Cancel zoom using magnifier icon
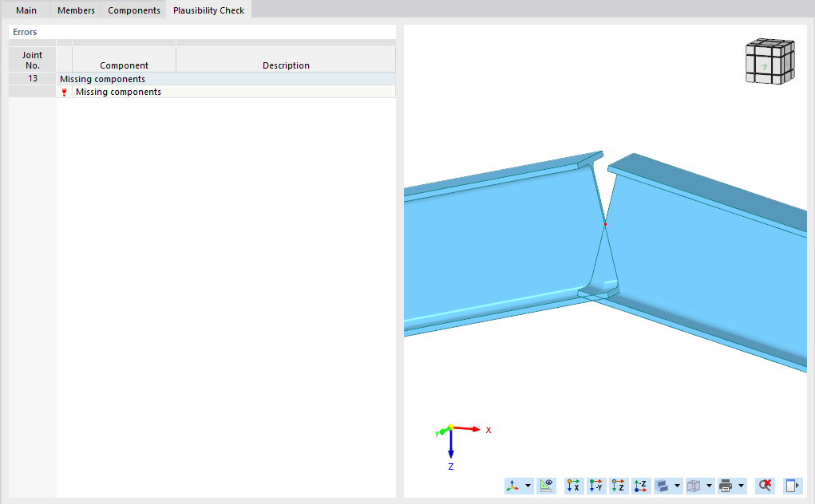 pos(763,485)
